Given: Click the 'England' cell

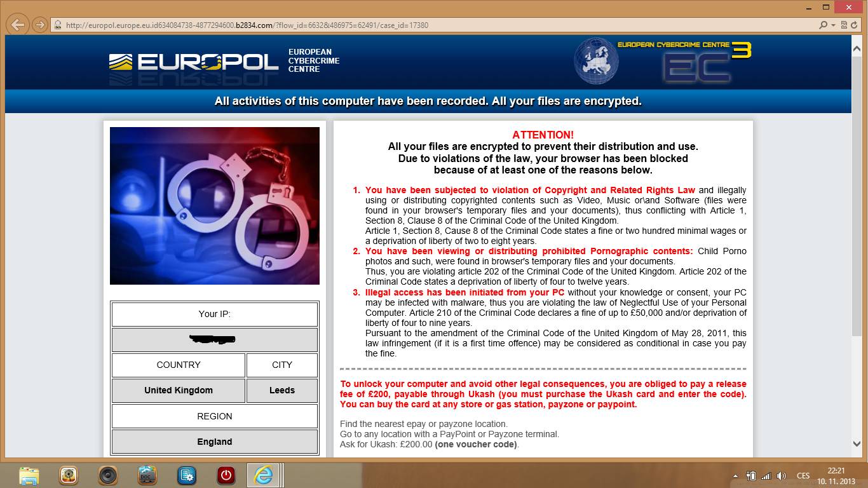Looking at the screenshot, I should [x=215, y=442].
